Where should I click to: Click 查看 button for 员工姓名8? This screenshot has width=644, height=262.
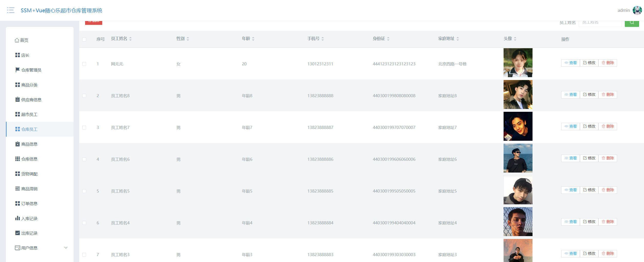point(570,95)
